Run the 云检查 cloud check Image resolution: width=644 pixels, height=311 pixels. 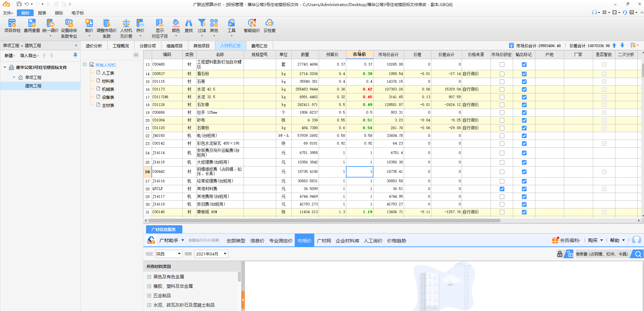click(270, 26)
